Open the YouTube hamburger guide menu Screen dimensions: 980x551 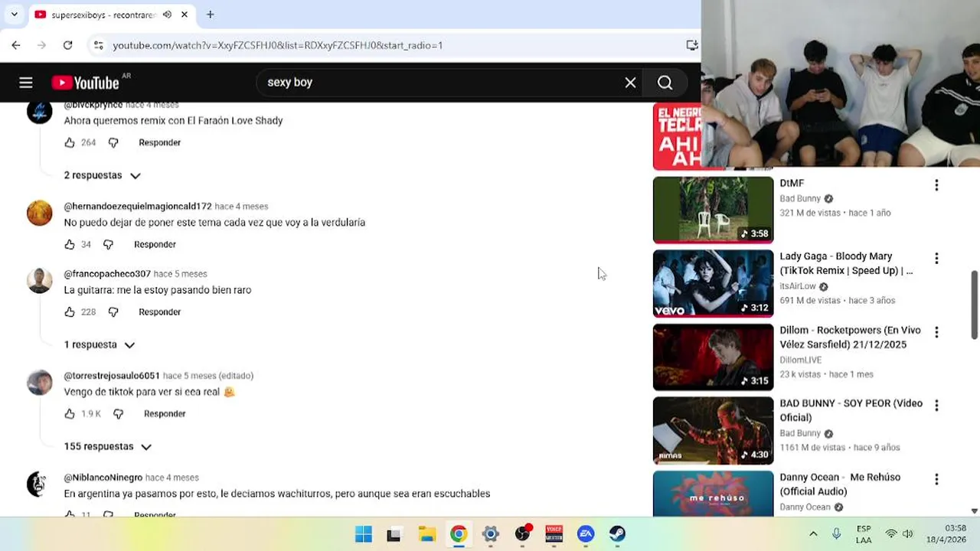[26, 83]
